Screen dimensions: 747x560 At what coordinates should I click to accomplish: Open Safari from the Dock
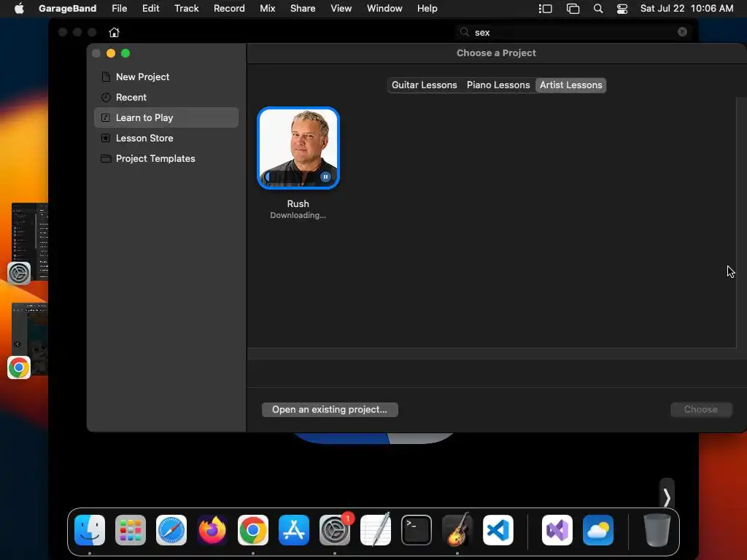pyautogui.click(x=171, y=530)
